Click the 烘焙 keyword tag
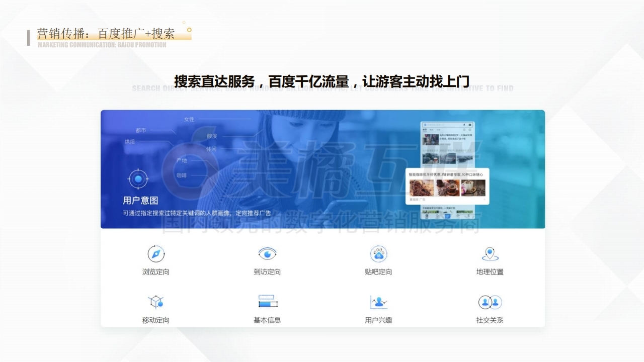The image size is (644, 362). (130, 142)
